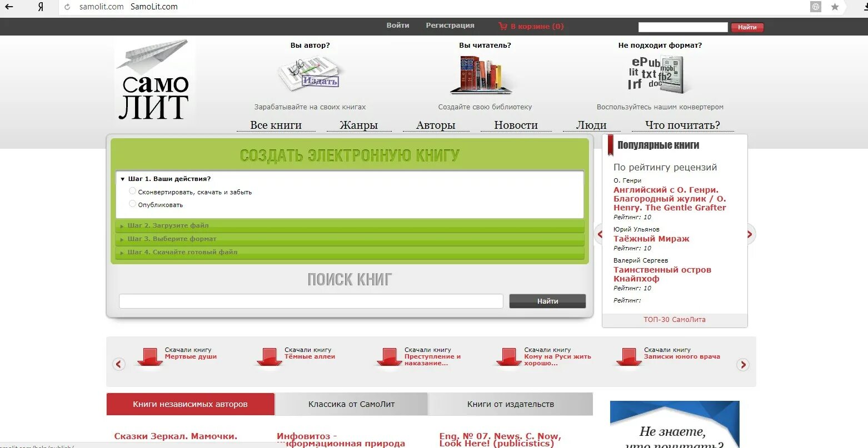Viewport: 868px width, 448px height.
Task: Click the shield icon in the address bar
Action: coord(816,7)
